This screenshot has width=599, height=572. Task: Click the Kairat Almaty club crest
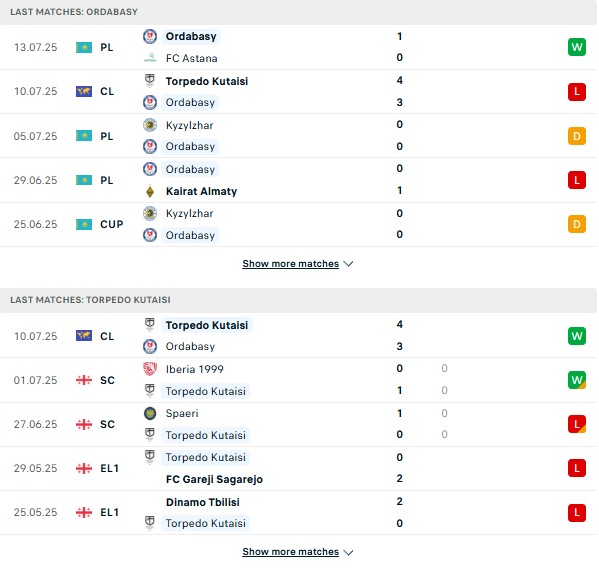click(x=150, y=191)
